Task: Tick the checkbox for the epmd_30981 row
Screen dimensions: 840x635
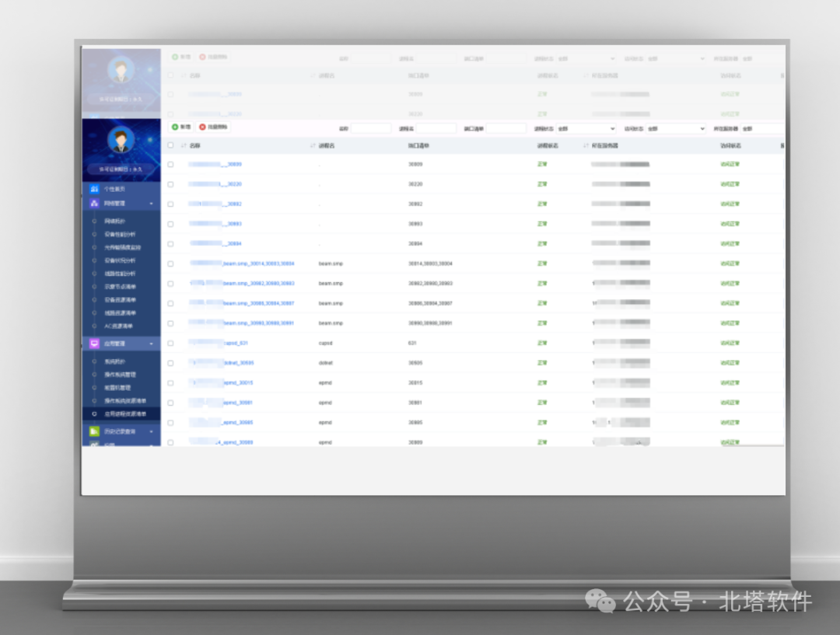Action: [170, 403]
